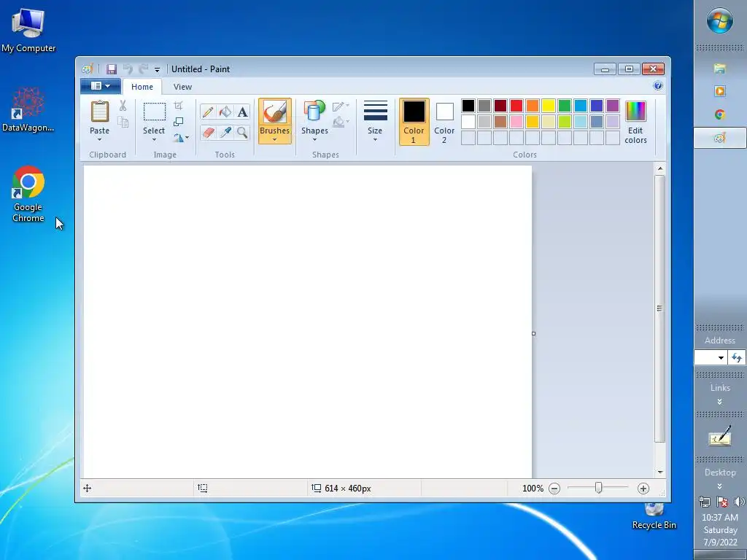Expand the Select dropdown arrow
The width and height of the screenshot is (747, 560).
[154, 139]
